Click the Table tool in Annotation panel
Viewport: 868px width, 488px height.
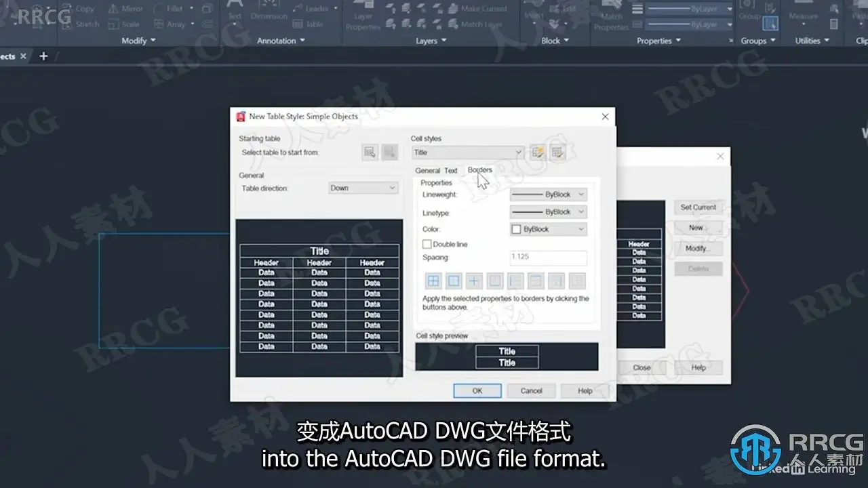(307, 24)
